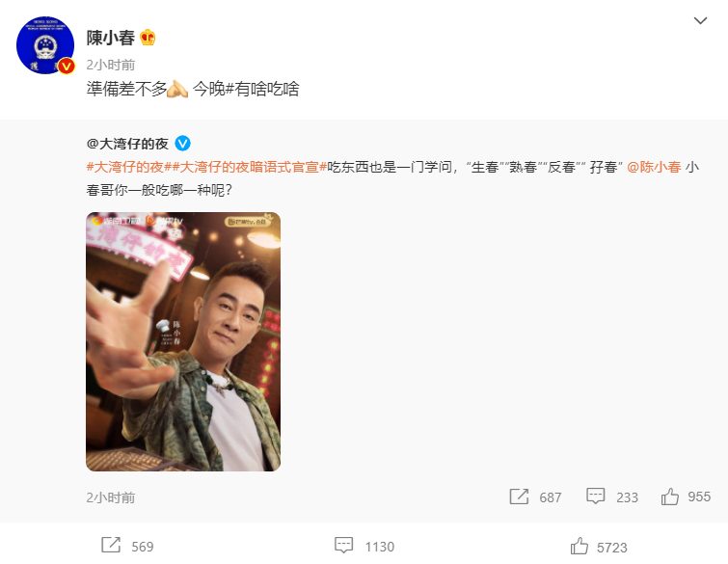Open 陳小春 profile avatar

(45, 45)
